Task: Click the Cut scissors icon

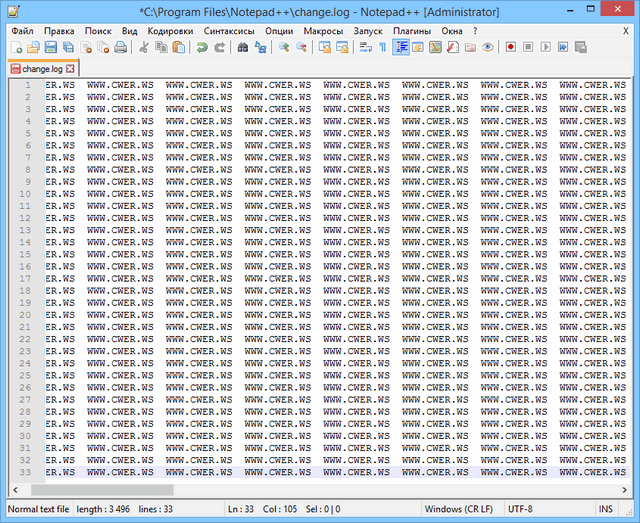Action: (x=144, y=47)
